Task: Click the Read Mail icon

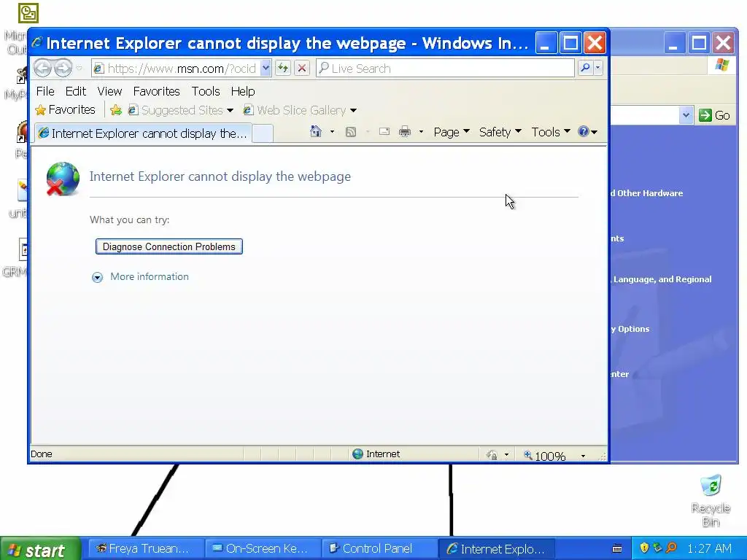Action: [x=384, y=132]
